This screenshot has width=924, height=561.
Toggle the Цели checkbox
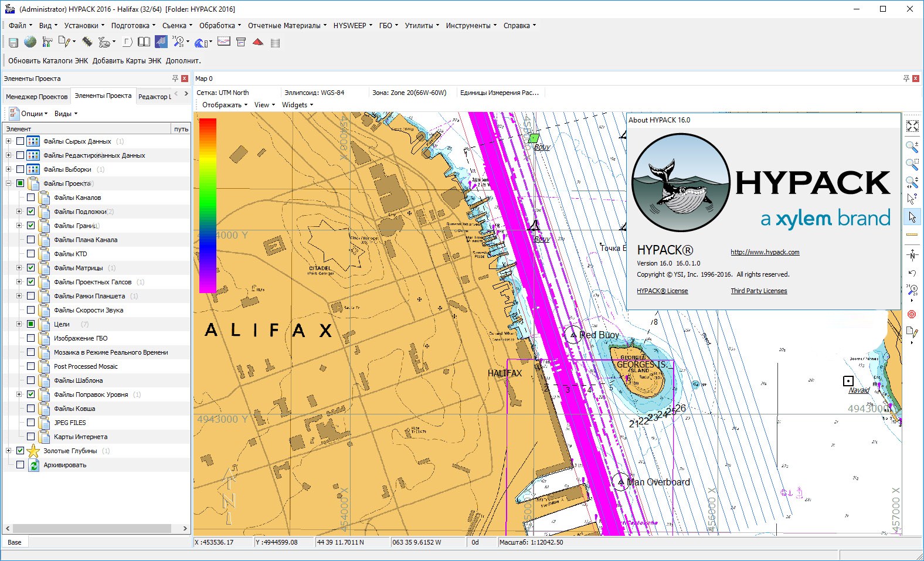31,324
